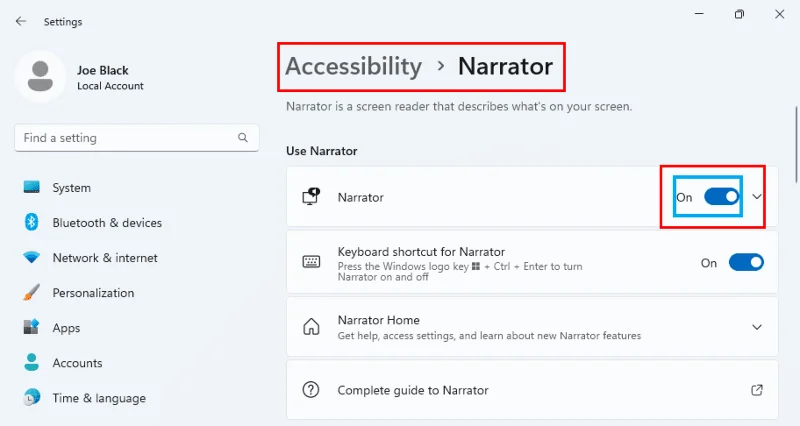Image resolution: width=800 pixels, height=426 pixels.
Task: Click the Narrator Home house icon
Action: pos(311,327)
